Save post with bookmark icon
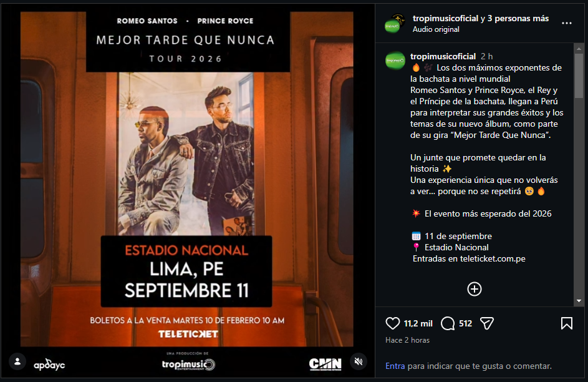The image size is (588, 382). (567, 323)
